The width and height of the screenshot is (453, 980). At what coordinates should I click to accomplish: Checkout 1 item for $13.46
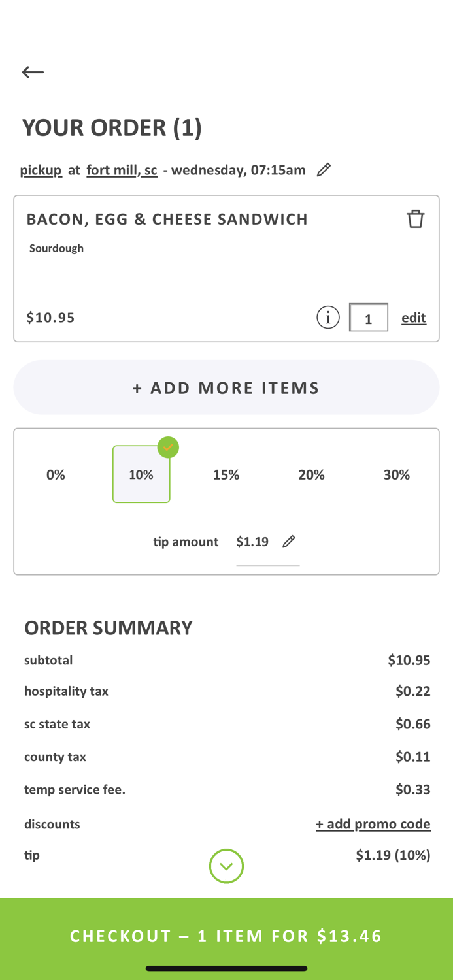click(226, 936)
